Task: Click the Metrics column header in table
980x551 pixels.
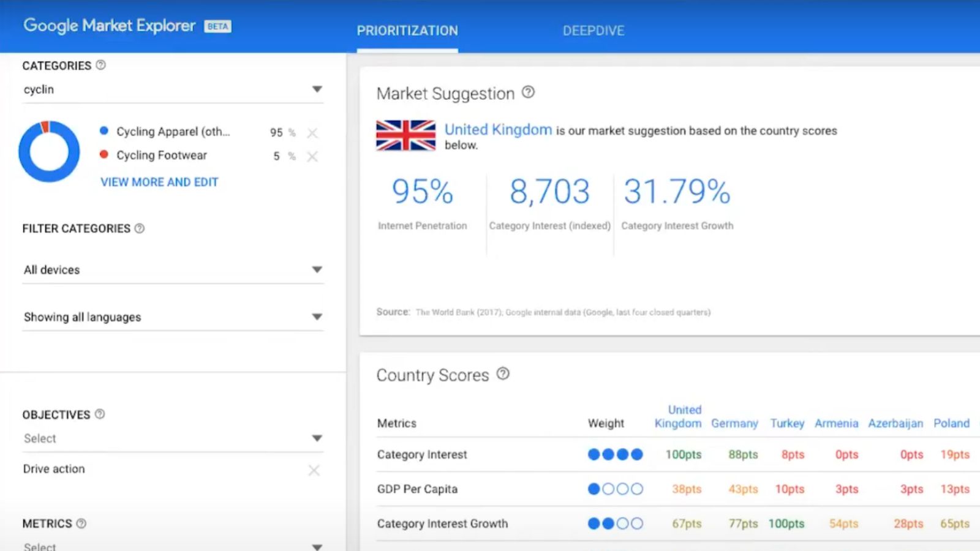Action: 396,423
